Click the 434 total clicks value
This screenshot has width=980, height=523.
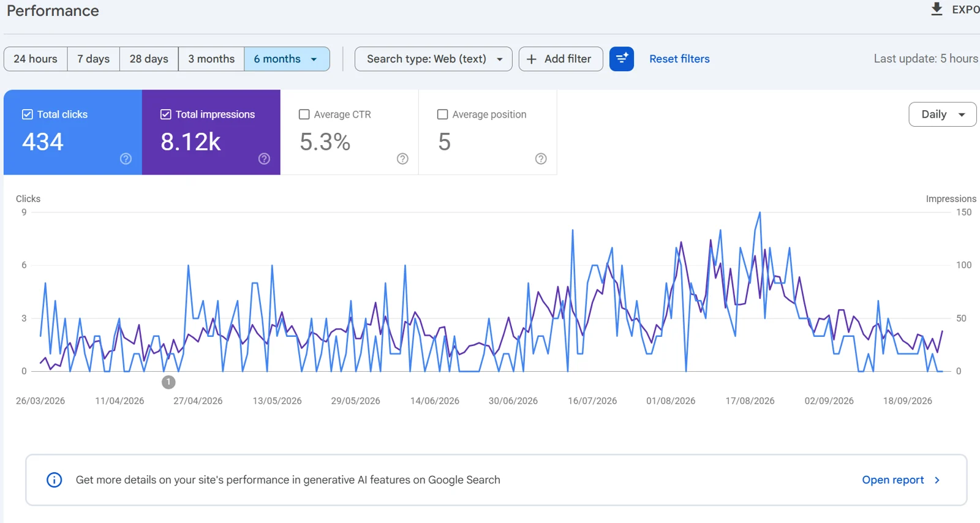(x=43, y=142)
